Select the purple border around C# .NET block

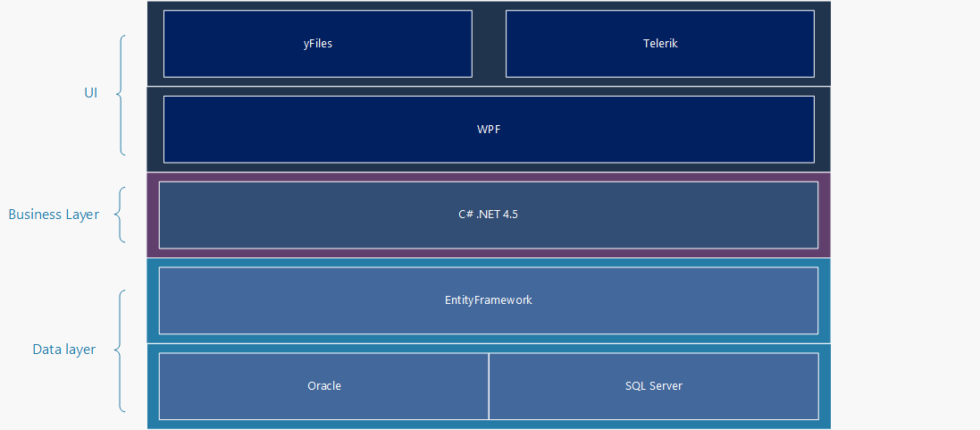coord(825,215)
